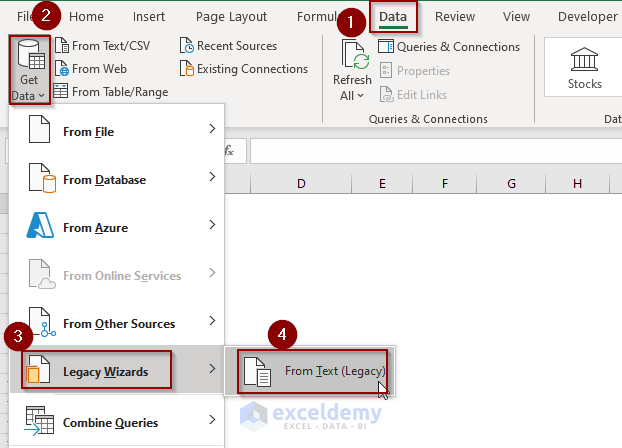Click the Queries & Connections button label
Viewport: 622px width, 448px height.
[x=458, y=47]
